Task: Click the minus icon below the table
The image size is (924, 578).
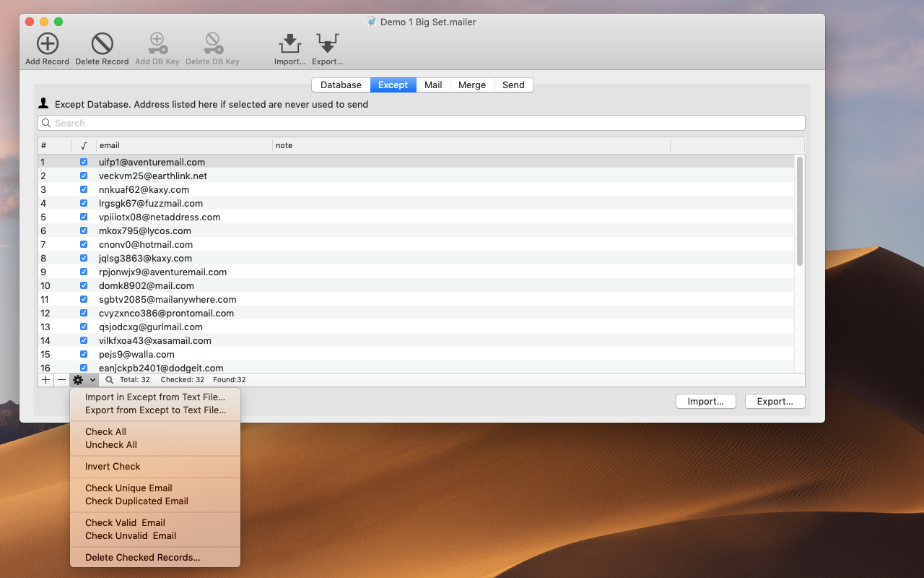Action: [x=62, y=379]
